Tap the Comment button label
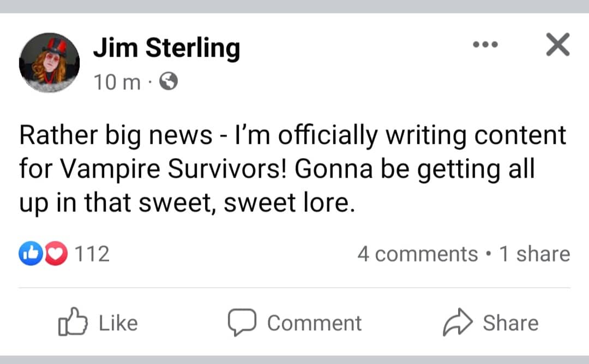The height and width of the screenshot is (364, 589). pyautogui.click(x=314, y=323)
